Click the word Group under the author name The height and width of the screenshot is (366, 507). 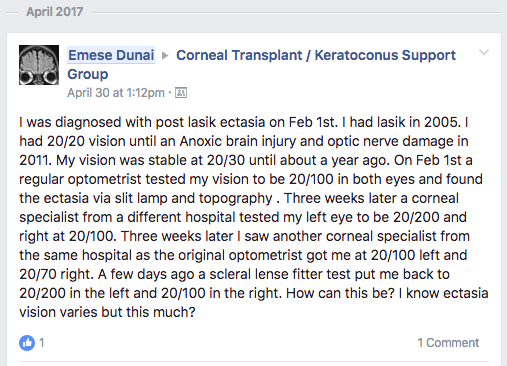[88, 74]
